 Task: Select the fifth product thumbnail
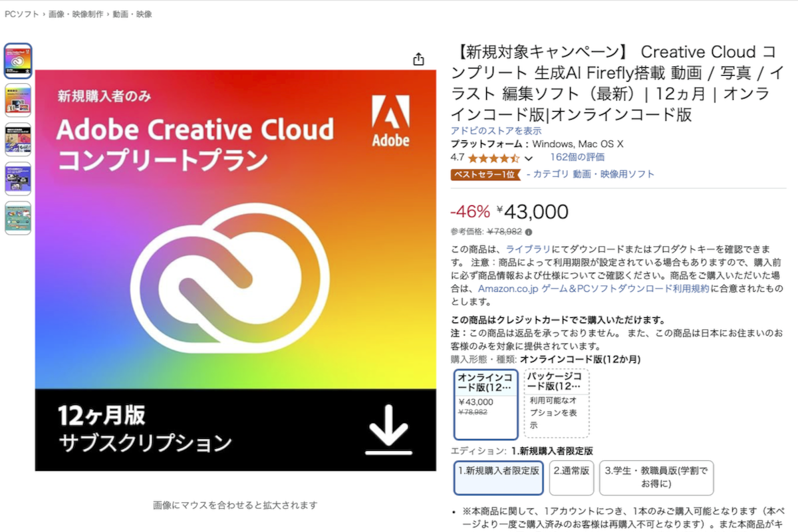(18, 218)
